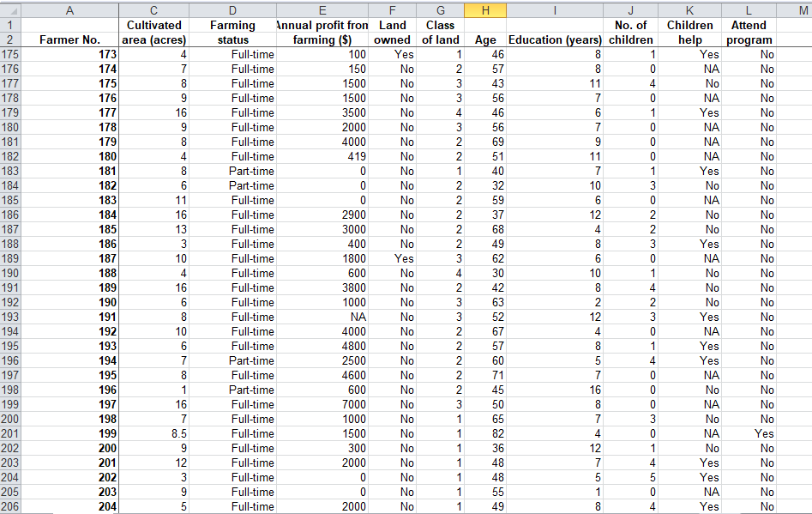The width and height of the screenshot is (812, 514).
Task: Select the 8.5 acres cell for farmer 199
Action: 154,433
